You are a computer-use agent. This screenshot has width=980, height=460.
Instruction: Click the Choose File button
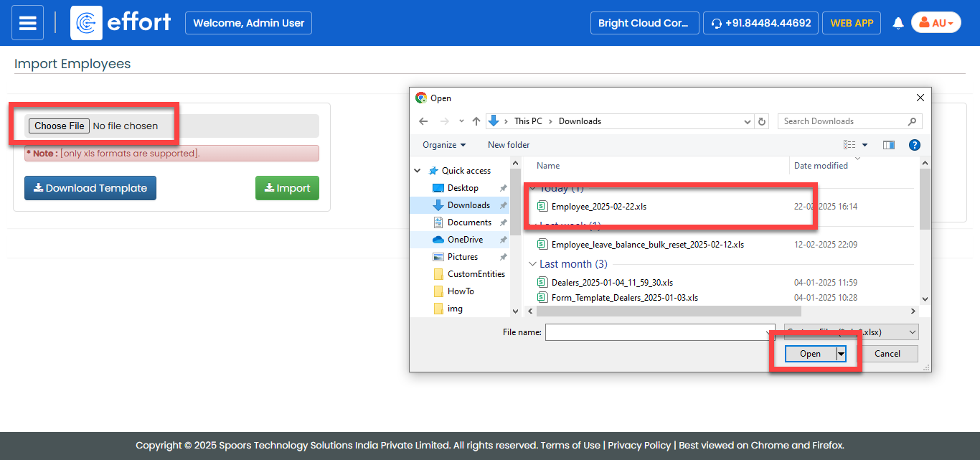tap(60, 126)
